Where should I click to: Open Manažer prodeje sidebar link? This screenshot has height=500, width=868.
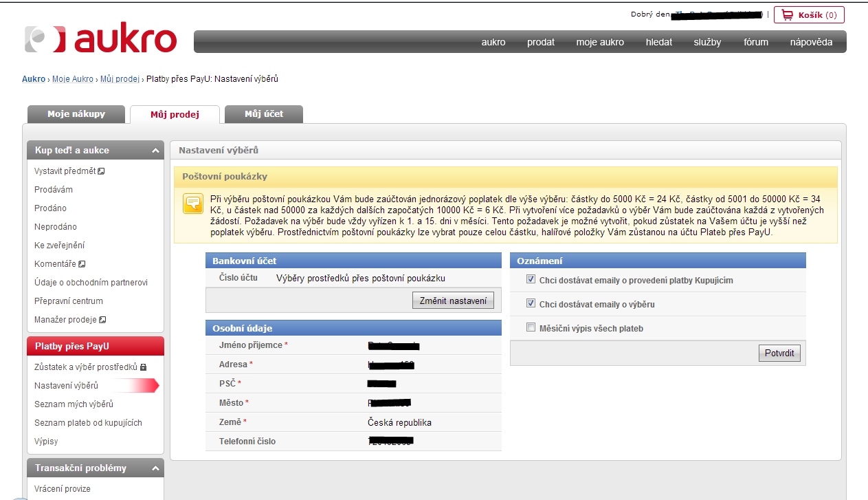click(x=66, y=320)
